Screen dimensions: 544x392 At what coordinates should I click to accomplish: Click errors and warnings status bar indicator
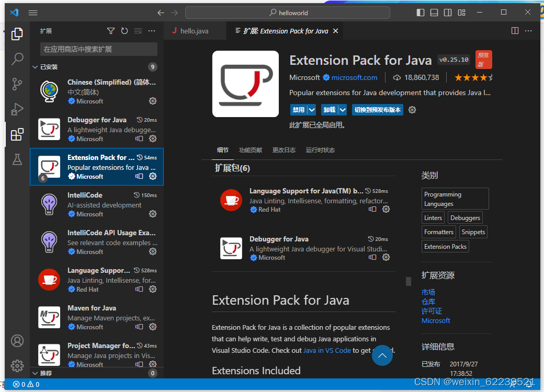[x=26, y=384]
